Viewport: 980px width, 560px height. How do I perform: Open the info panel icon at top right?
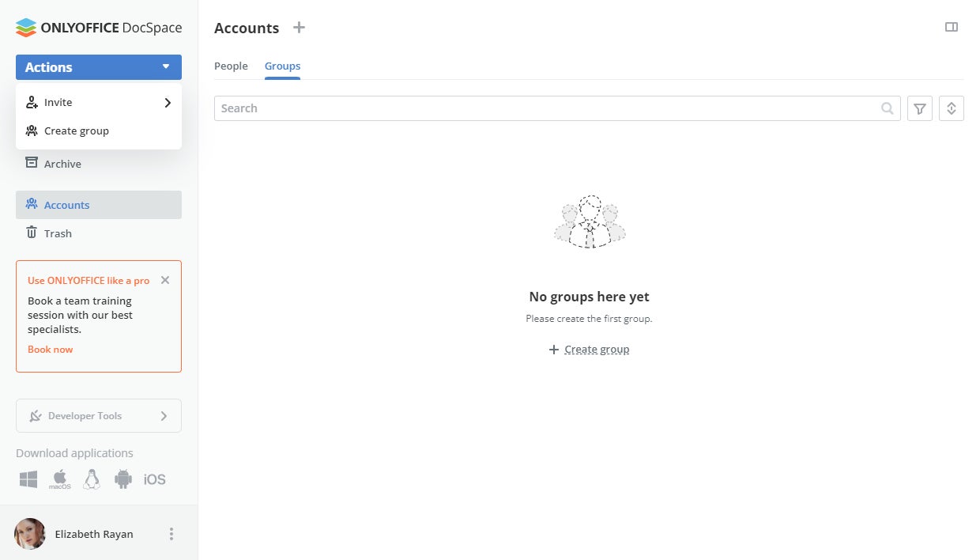click(x=952, y=27)
